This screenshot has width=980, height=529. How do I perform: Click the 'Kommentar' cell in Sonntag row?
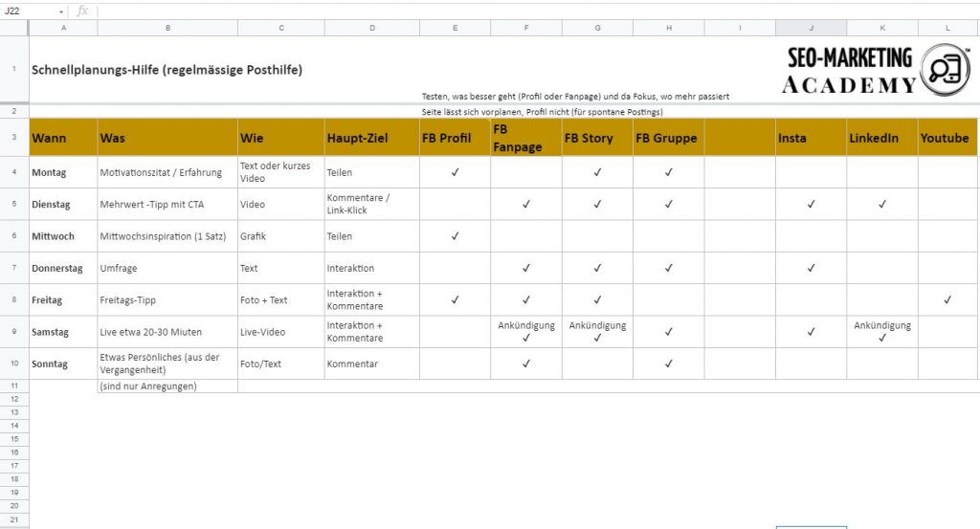[x=372, y=364]
